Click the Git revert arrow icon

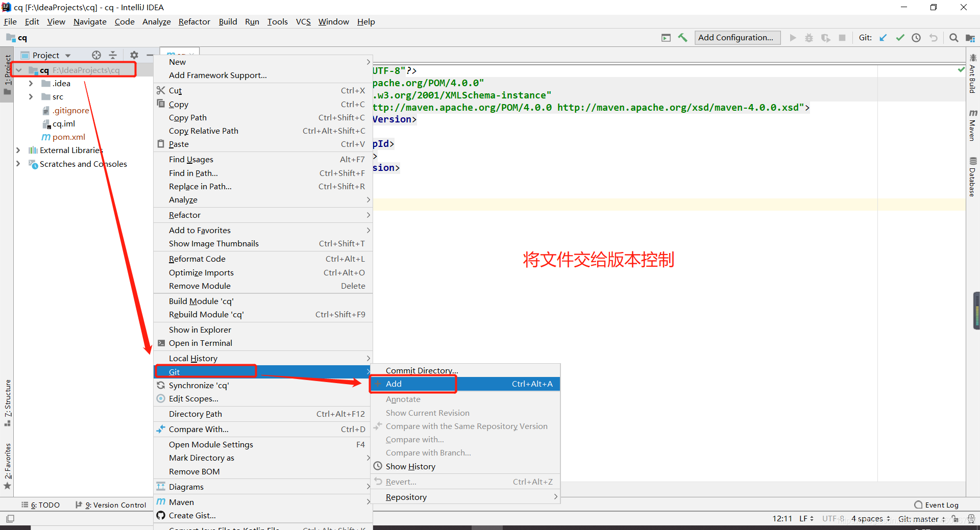933,38
